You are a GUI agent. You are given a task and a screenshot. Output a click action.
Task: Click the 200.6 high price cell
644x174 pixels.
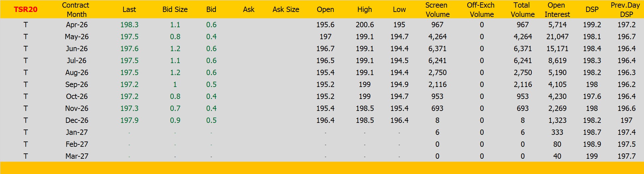click(365, 25)
